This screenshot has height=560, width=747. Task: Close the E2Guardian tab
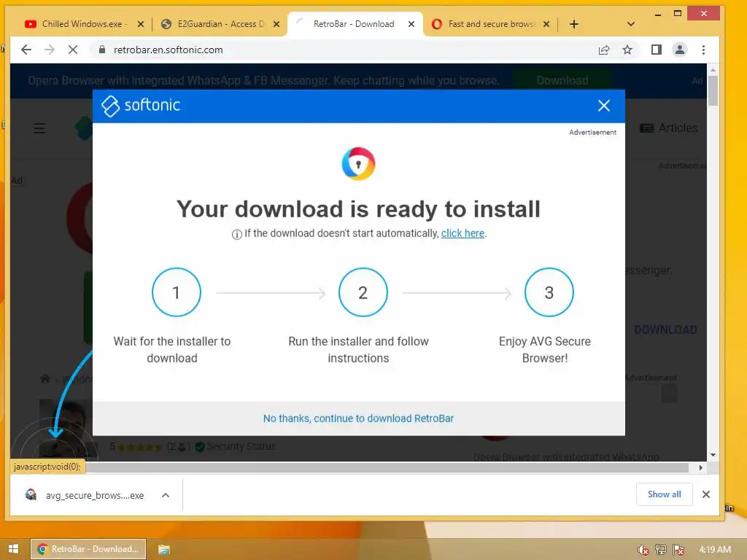tap(276, 24)
